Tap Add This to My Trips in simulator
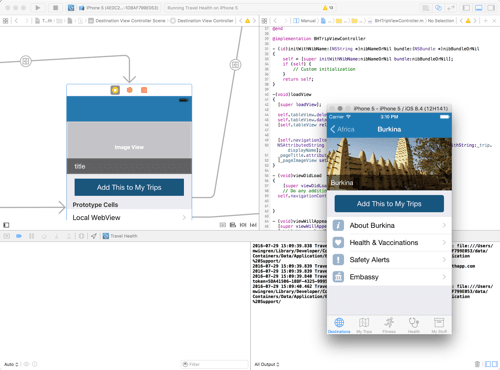 [x=389, y=204]
